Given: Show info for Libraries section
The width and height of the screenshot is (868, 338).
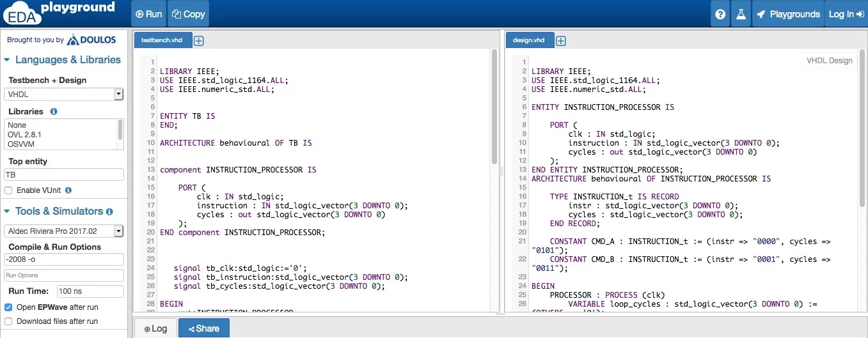Looking at the screenshot, I should click(54, 111).
